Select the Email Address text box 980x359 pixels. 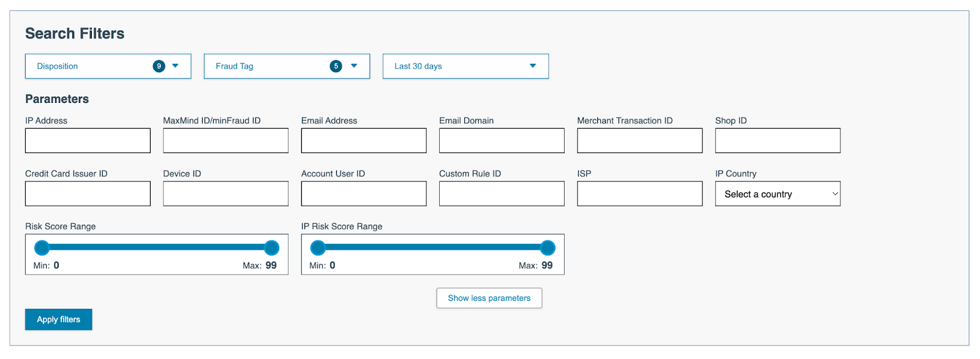pos(364,140)
